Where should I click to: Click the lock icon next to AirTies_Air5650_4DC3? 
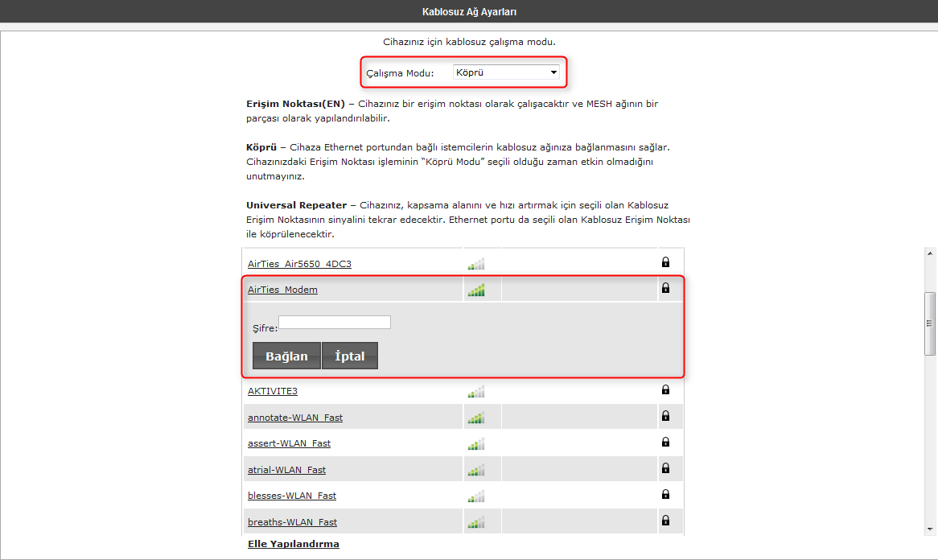pos(664,262)
